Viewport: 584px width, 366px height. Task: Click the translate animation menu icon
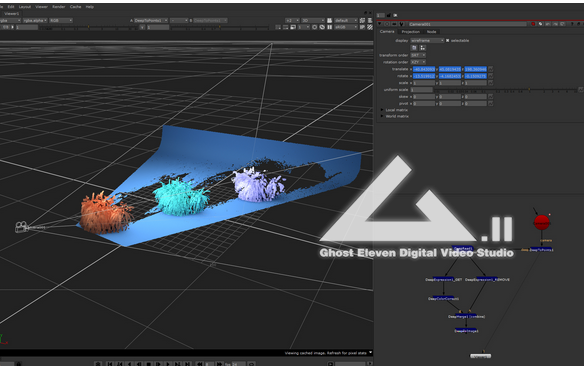[491, 69]
